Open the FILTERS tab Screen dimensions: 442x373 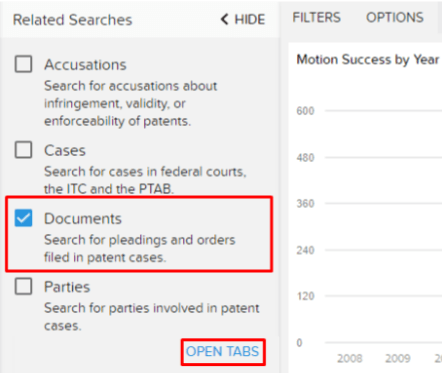point(317,17)
